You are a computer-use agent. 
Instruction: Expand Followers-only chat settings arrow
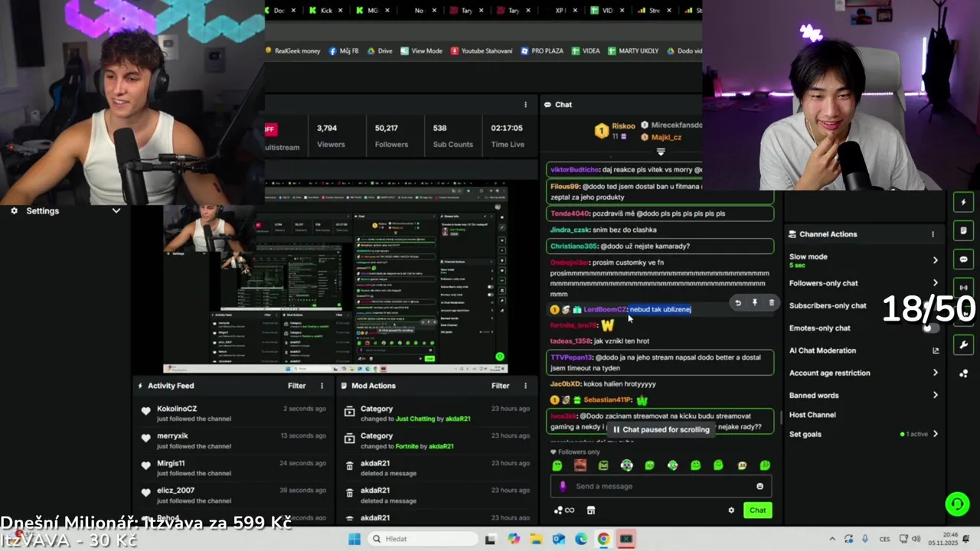click(x=935, y=283)
